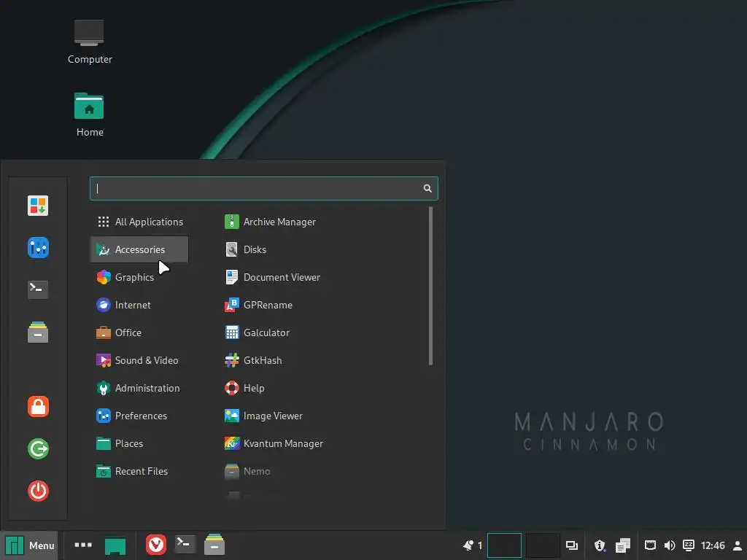Viewport: 747px width, 560px height.
Task: Open the Preferences category
Action: click(x=139, y=416)
